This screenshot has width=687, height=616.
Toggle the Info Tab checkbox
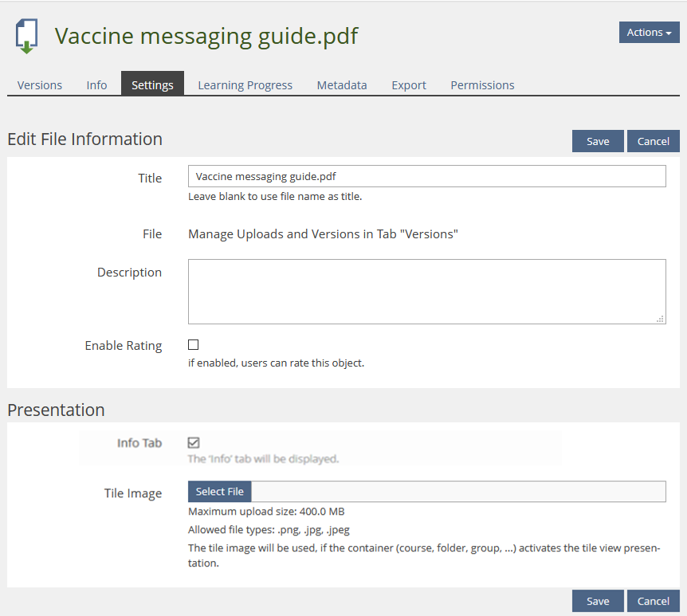[x=193, y=442]
